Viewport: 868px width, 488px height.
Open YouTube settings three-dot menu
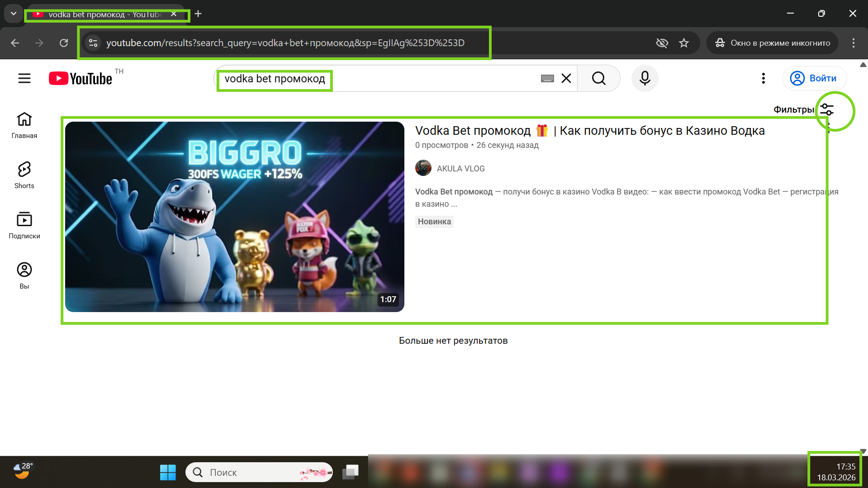pyautogui.click(x=764, y=78)
